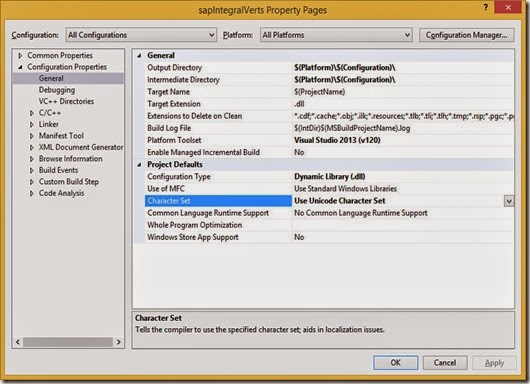Image resolution: width=530 pixels, height=384 pixels.
Task: Select VC++ Directories page
Action: 66,101
